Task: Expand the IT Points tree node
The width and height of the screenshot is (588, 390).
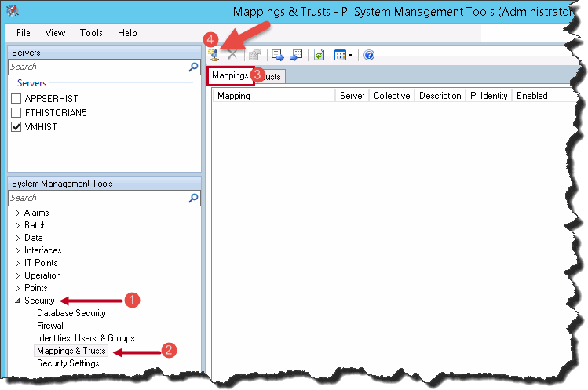Action: click(17, 263)
